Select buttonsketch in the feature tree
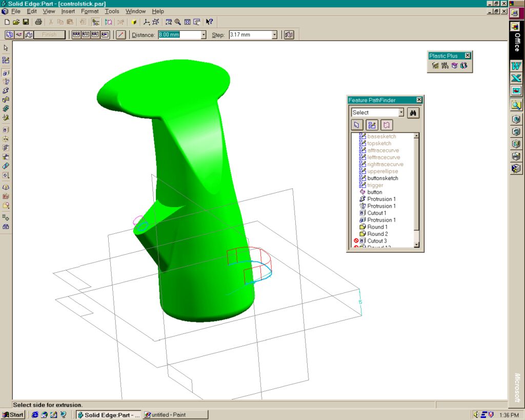 point(382,178)
